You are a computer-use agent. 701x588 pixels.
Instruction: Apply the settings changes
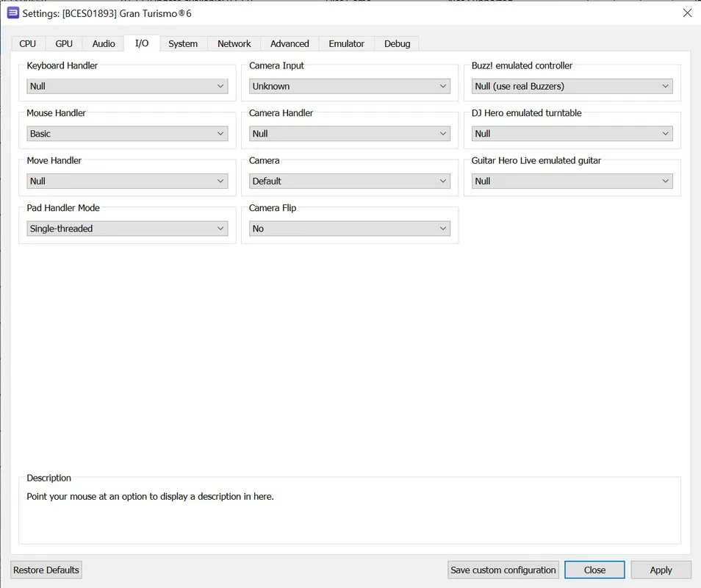[661, 570]
